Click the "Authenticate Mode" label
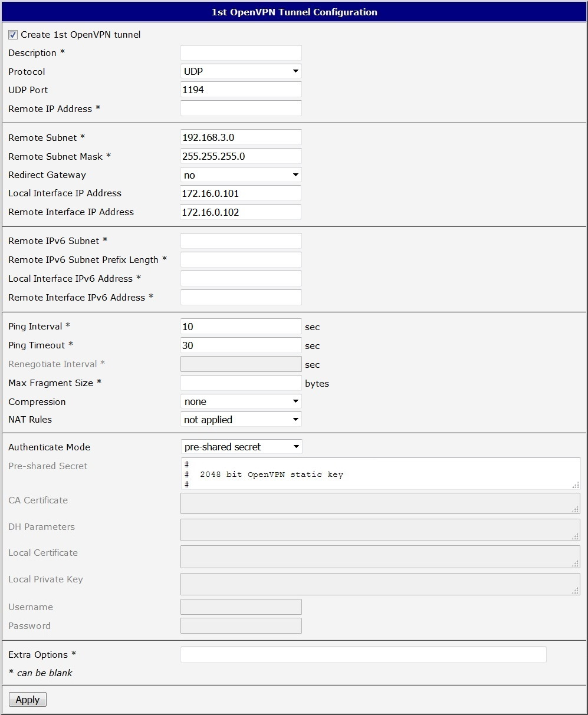 [50, 447]
